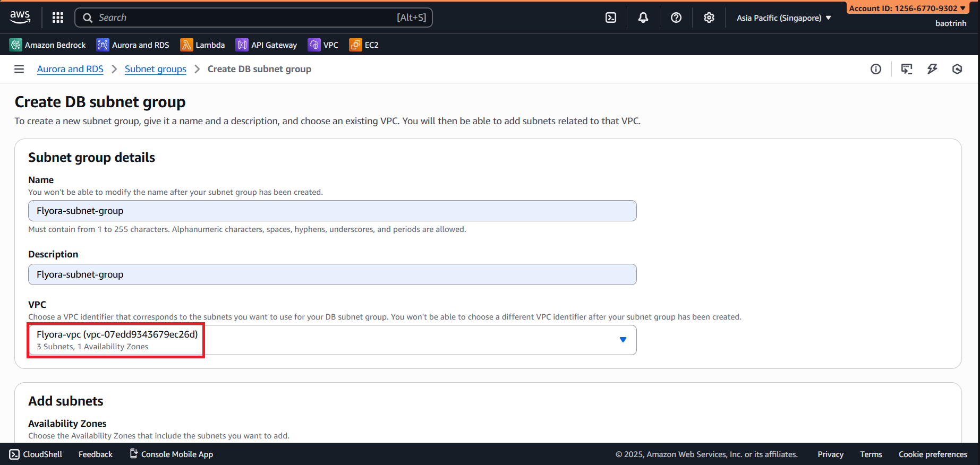Viewport: 980px width, 465px height.
Task: Go to Aurora and RDS breadcrumb
Action: click(70, 69)
